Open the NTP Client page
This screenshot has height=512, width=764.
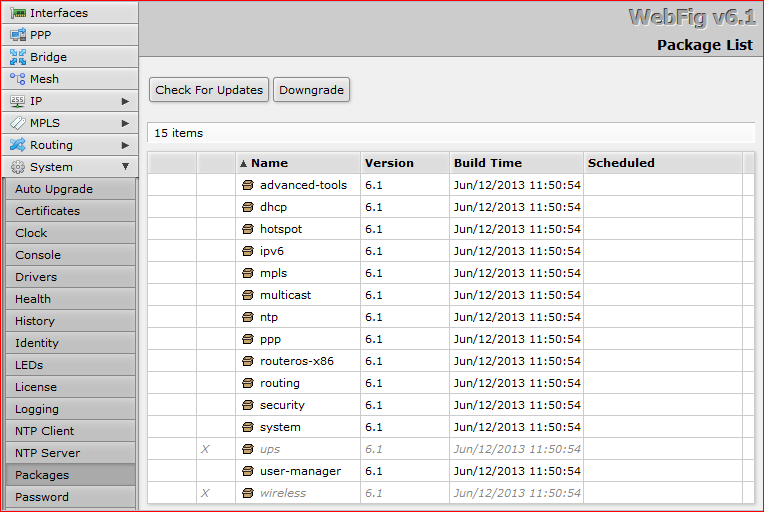(71, 431)
